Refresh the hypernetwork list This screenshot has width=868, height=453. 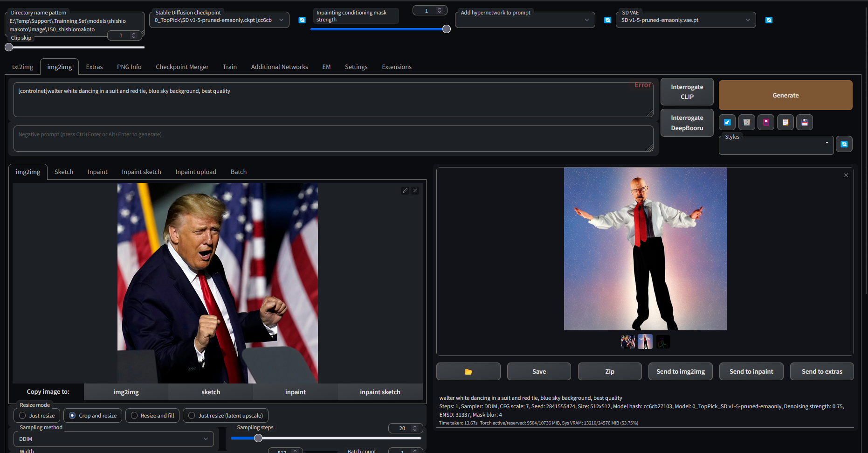(607, 20)
